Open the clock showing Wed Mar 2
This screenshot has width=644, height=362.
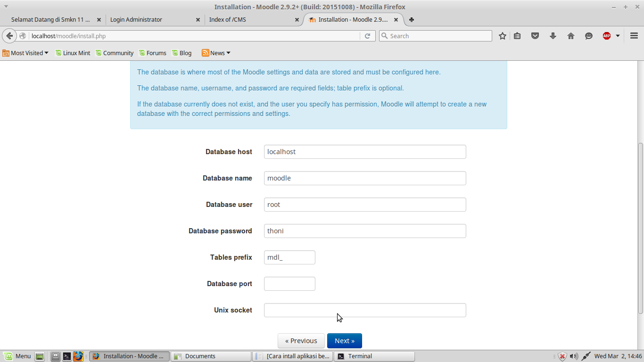pos(618,356)
